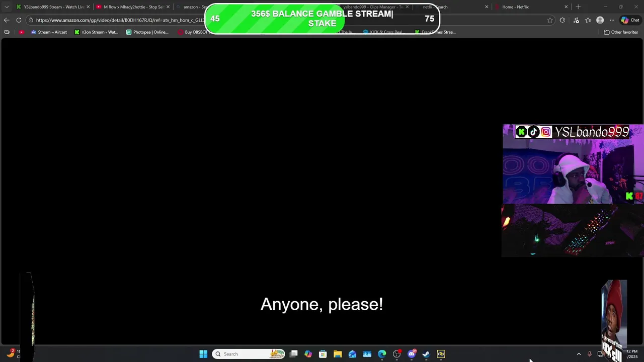This screenshot has height=362, width=644.
Task: Open Photopea Online bookmark
Action: point(147,32)
